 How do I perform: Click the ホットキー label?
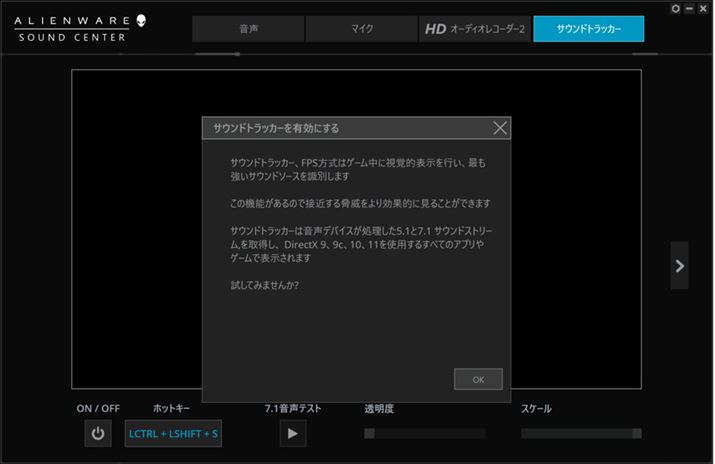[171, 408]
